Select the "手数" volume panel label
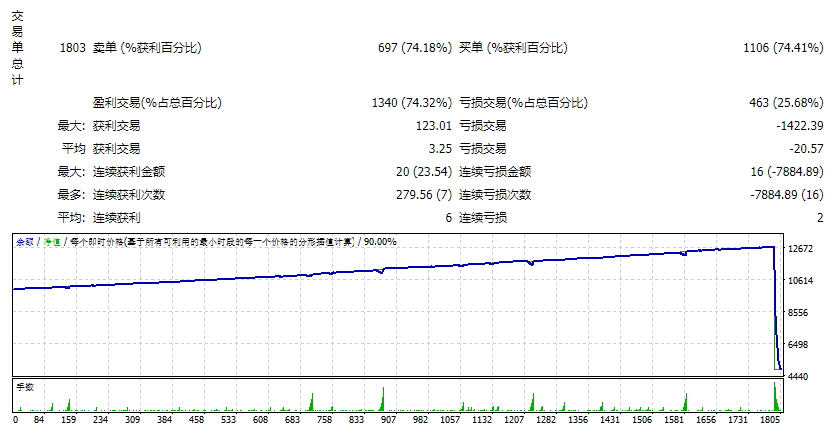 25,387
